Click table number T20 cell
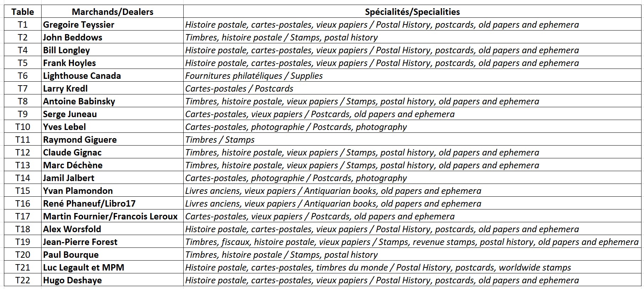The width and height of the screenshot is (644, 289). (x=23, y=255)
